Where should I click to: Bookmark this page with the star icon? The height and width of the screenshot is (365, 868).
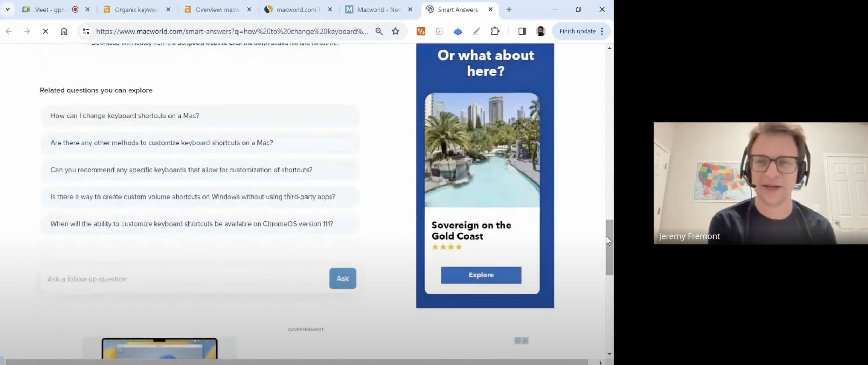(x=395, y=31)
